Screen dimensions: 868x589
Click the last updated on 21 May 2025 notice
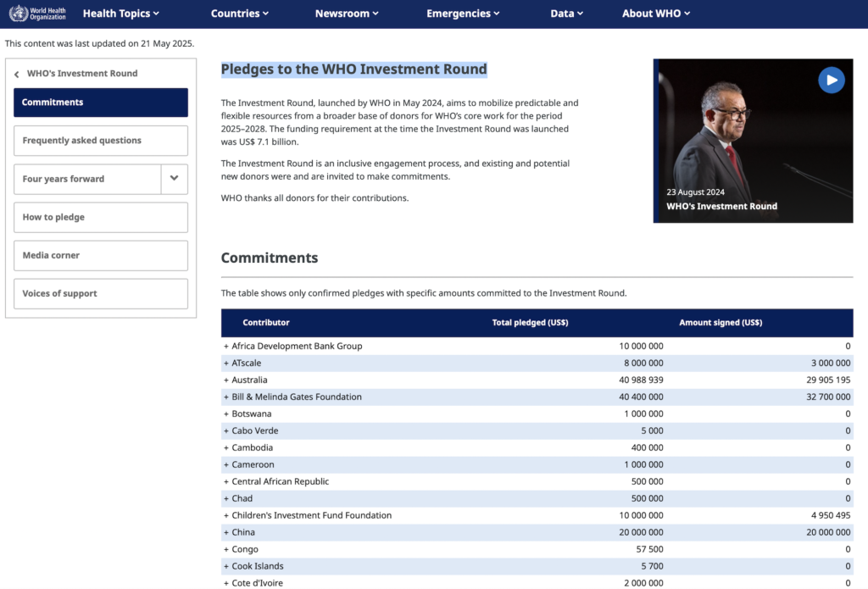click(100, 44)
